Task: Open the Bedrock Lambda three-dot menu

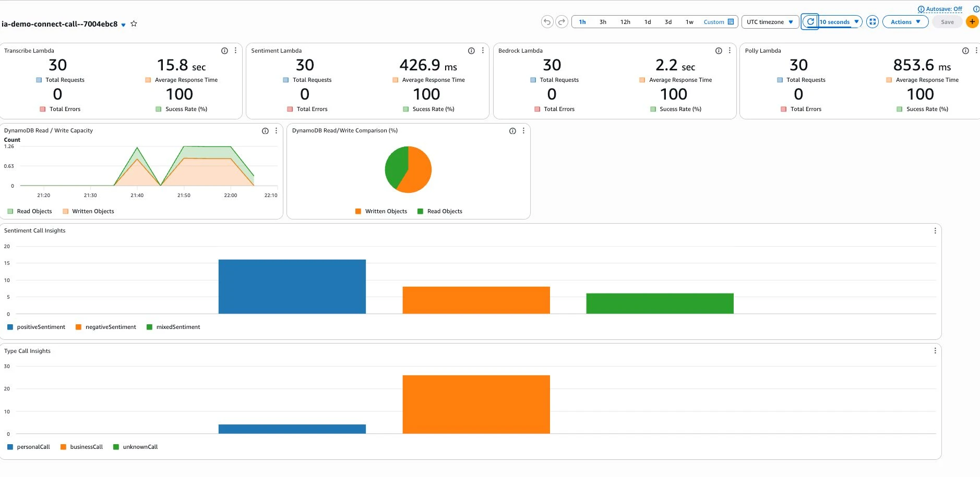Action: pyautogui.click(x=730, y=51)
